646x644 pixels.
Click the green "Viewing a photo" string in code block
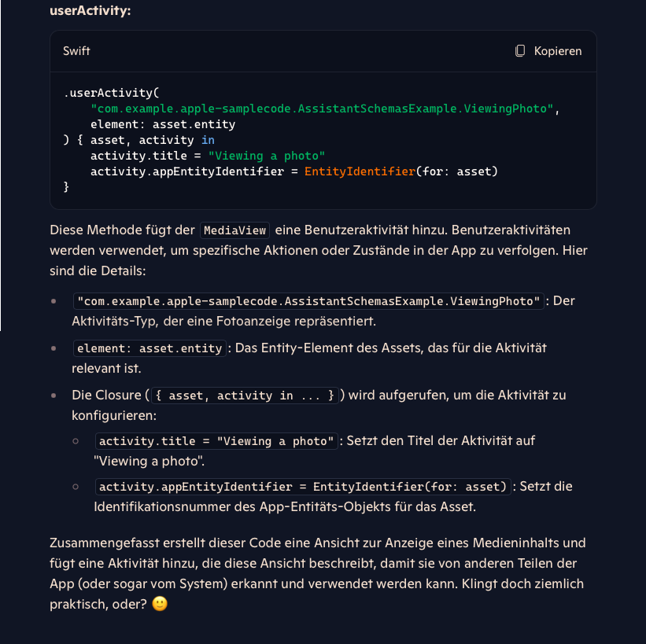[x=268, y=156]
